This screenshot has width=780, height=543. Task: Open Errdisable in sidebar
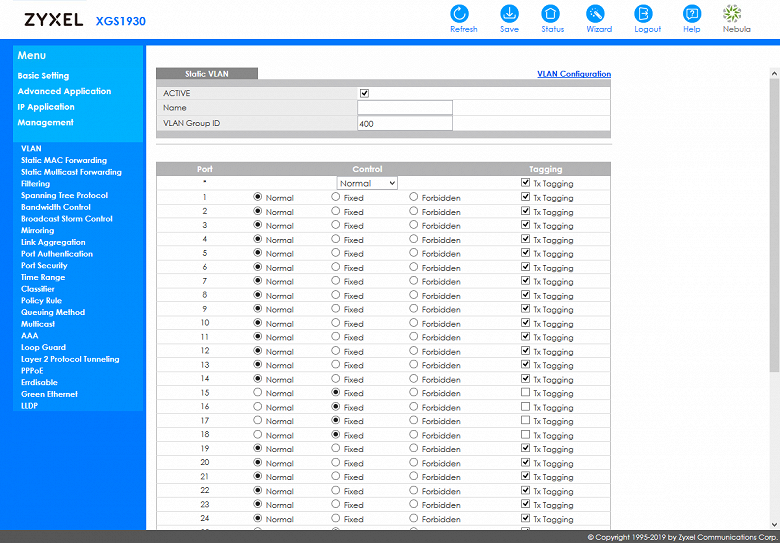[x=39, y=382]
